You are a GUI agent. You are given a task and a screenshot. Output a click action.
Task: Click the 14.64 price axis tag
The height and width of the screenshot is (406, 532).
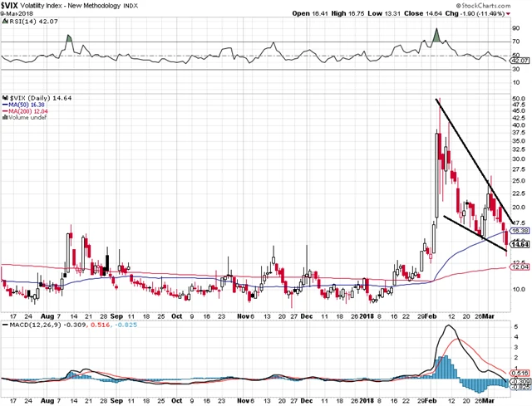[520, 244]
